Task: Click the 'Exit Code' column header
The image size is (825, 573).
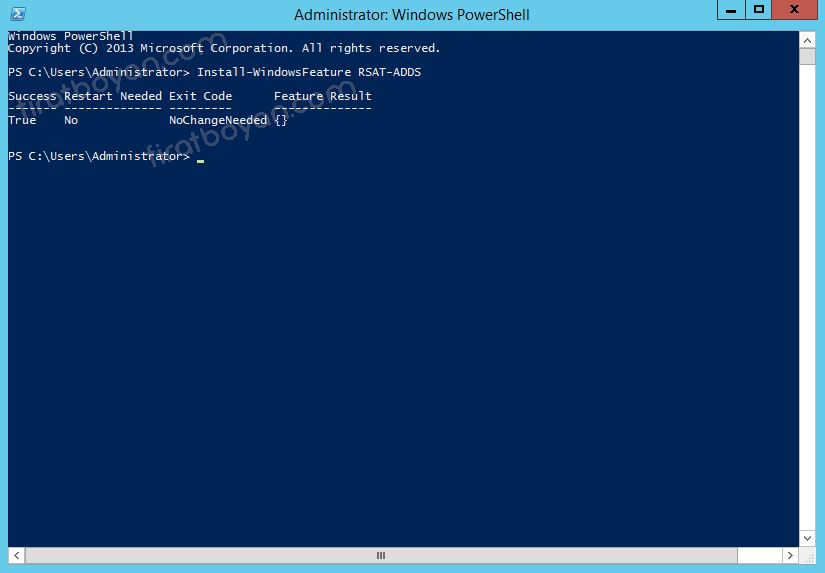Action: [200, 96]
